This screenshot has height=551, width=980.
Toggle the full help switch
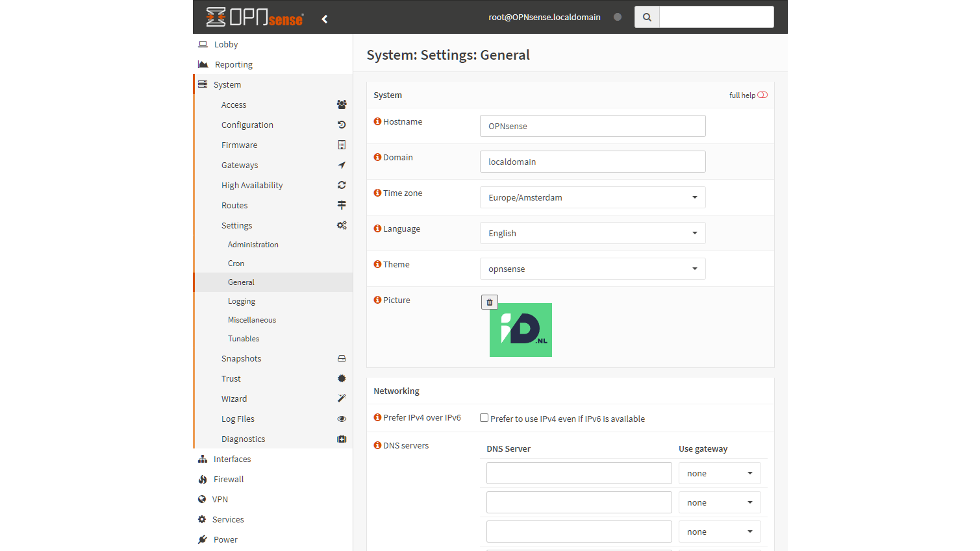tap(762, 95)
